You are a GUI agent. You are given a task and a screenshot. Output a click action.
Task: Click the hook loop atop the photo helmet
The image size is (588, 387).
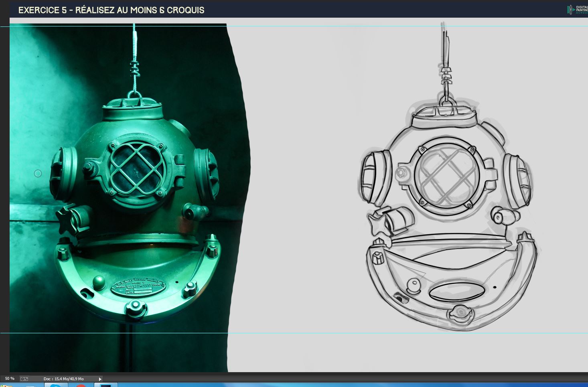point(134,96)
